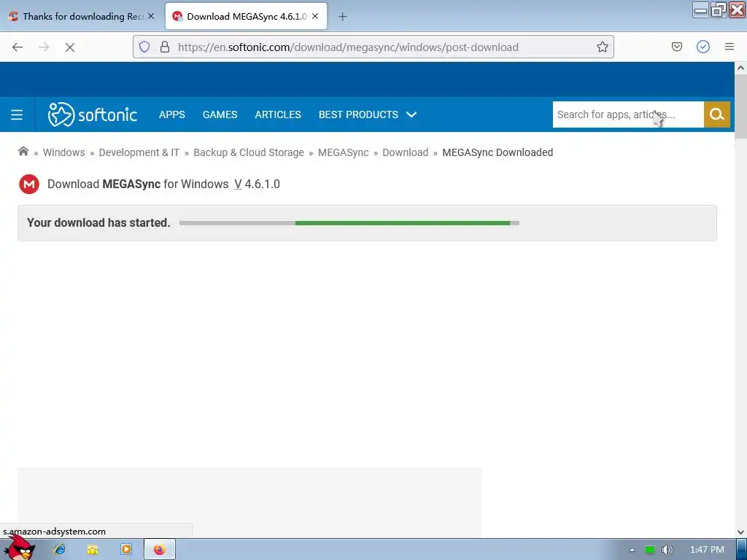Open Backup & Cloud Storage breadcrumb
Screen dimensions: 747x560
pyautogui.click(x=249, y=152)
